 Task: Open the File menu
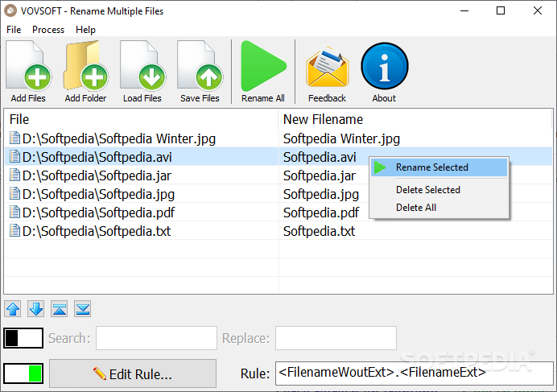14,30
